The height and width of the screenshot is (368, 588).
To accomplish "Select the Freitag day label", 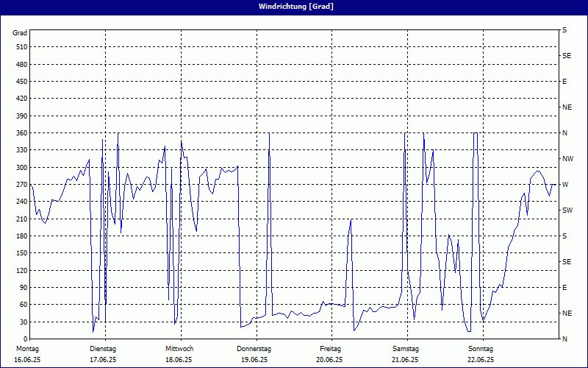I will click(331, 349).
